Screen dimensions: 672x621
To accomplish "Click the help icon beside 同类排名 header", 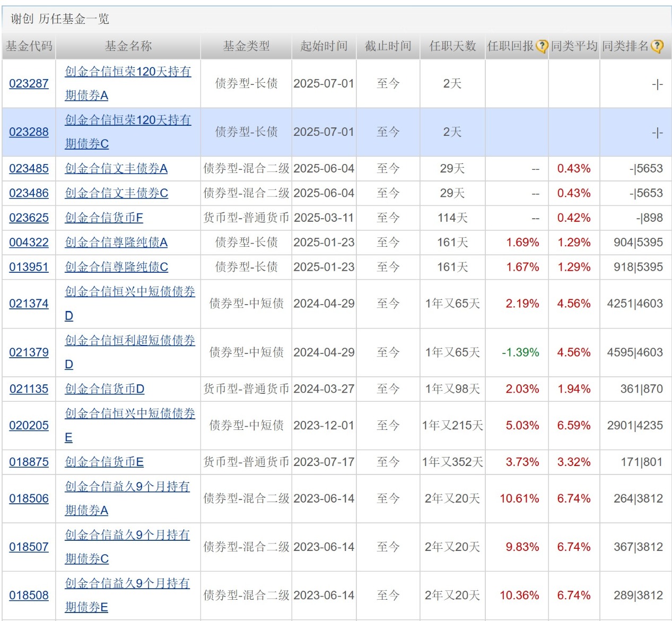I will (657, 47).
